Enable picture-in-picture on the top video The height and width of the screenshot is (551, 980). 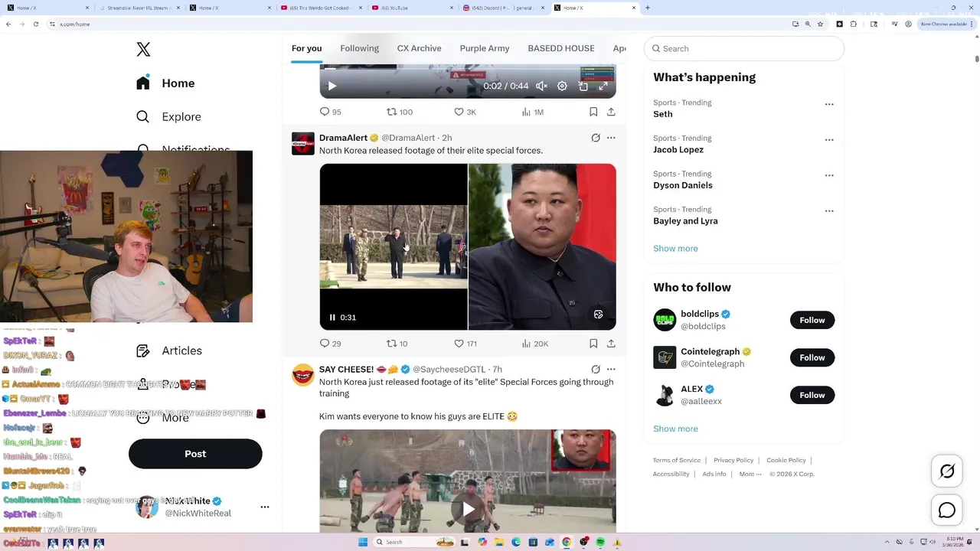[583, 86]
